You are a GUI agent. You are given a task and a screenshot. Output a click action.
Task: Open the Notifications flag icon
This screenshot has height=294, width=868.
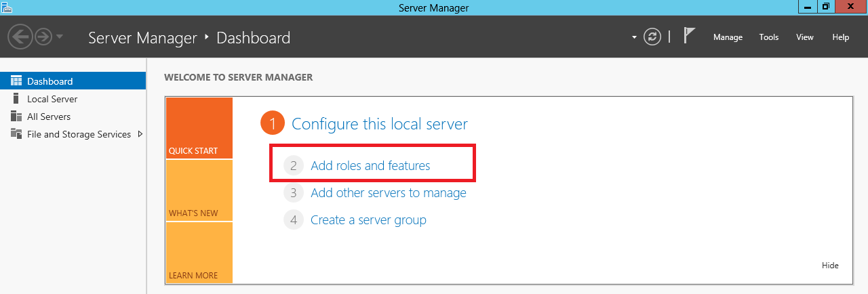pyautogui.click(x=690, y=36)
